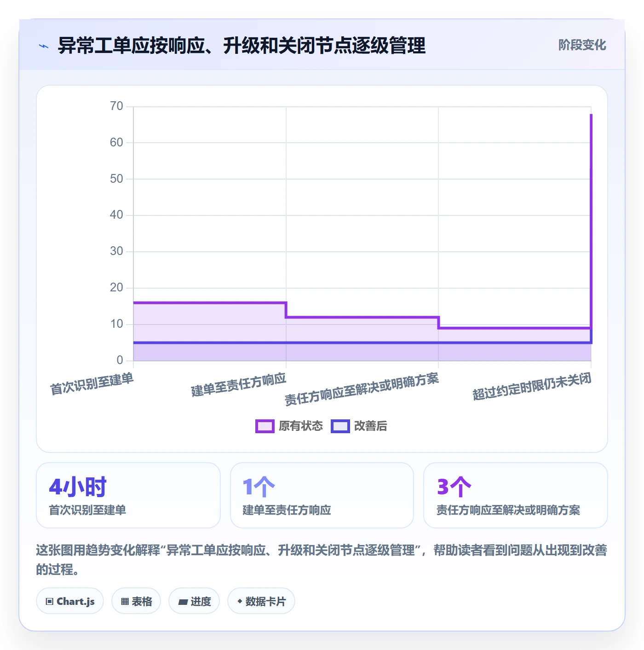Screen dimensions: 644x650
Task: Open the 4小时 首次识别至建单 data card
Action: tap(128, 495)
